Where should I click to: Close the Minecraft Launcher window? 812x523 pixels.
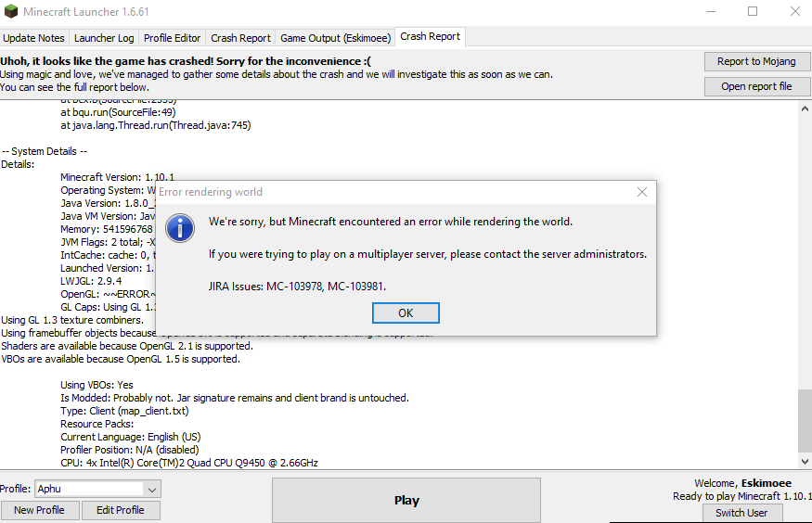tap(795, 11)
